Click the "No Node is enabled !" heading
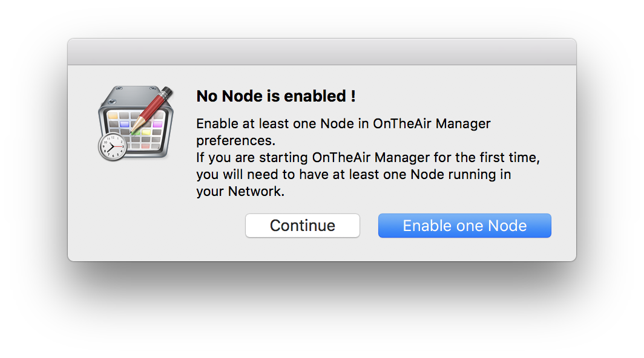This screenshot has height=358, width=644. 276,96
